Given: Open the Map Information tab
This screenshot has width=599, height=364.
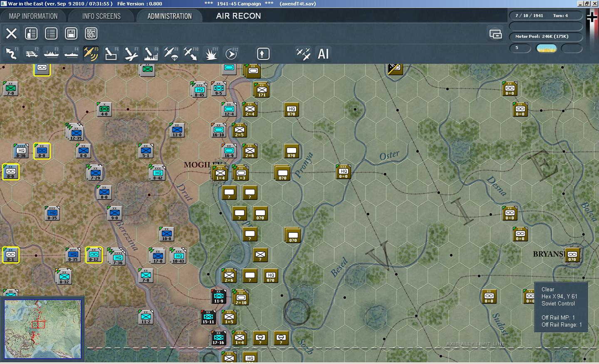Looking at the screenshot, I should click(33, 16).
